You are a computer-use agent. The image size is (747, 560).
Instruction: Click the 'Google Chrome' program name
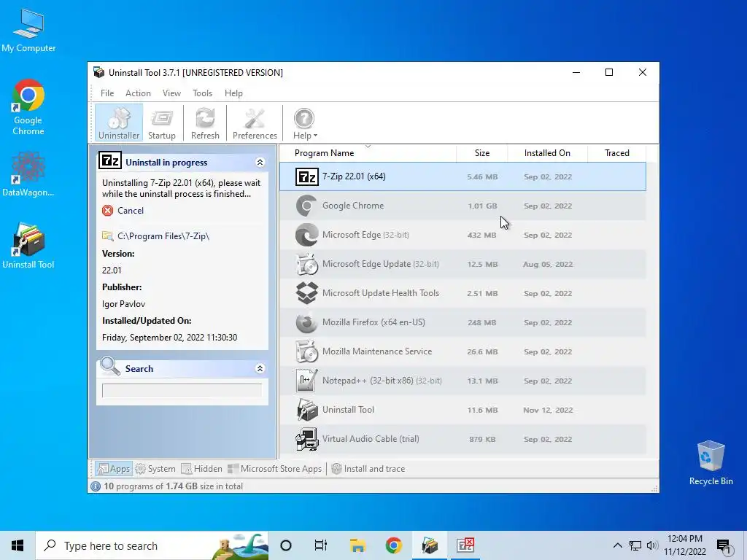353,206
